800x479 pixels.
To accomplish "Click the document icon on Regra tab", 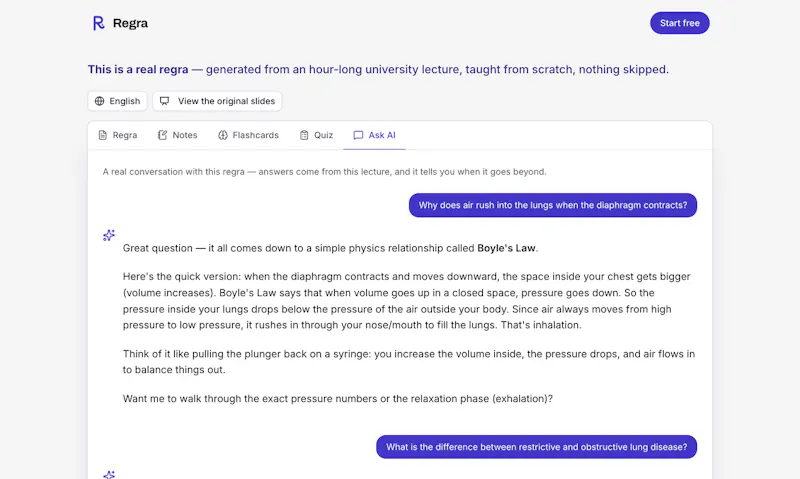I will pyautogui.click(x=103, y=135).
